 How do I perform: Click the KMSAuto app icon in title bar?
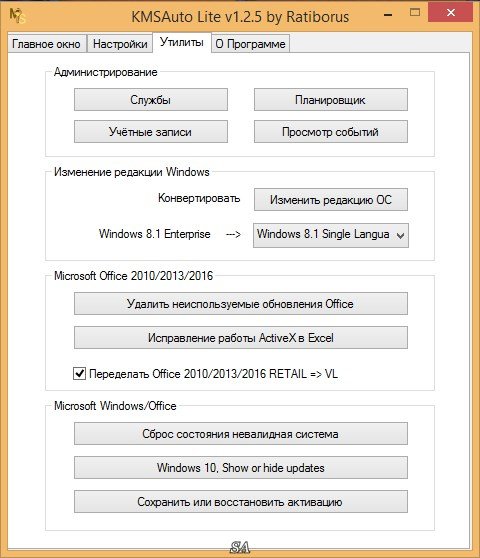(x=17, y=16)
